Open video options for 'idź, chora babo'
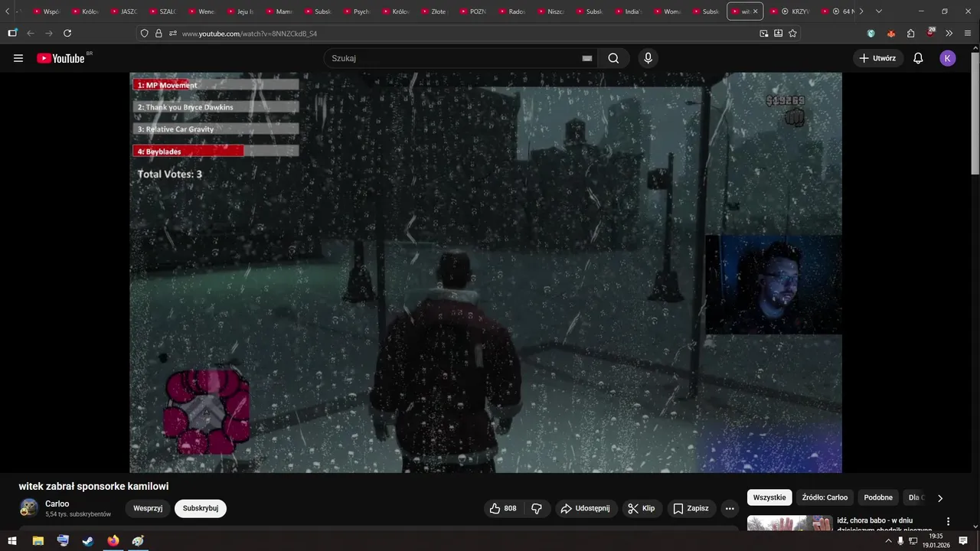Image resolution: width=980 pixels, height=551 pixels. [x=948, y=521]
